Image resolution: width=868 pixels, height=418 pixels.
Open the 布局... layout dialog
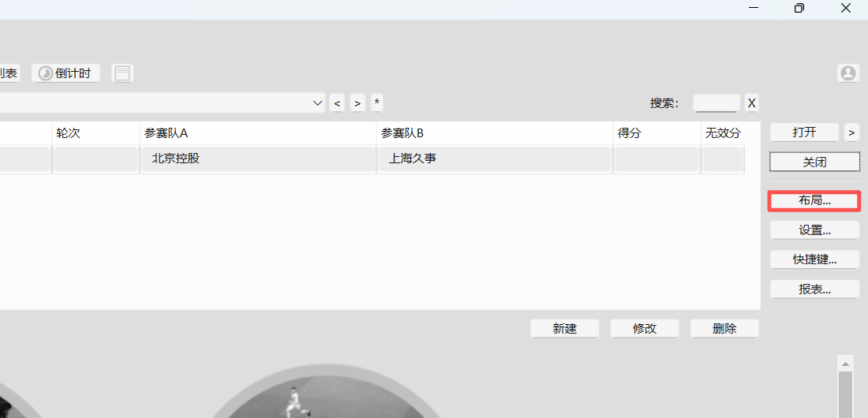pyautogui.click(x=814, y=201)
